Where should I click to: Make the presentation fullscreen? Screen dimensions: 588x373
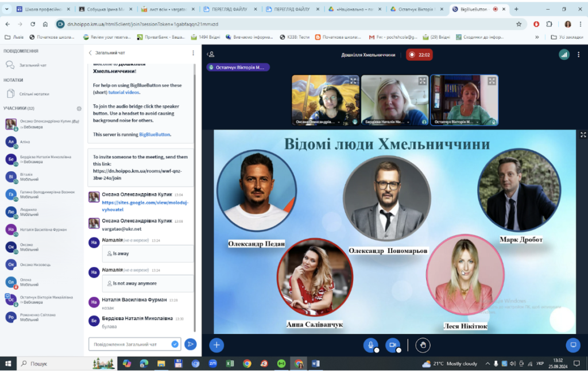click(x=583, y=134)
